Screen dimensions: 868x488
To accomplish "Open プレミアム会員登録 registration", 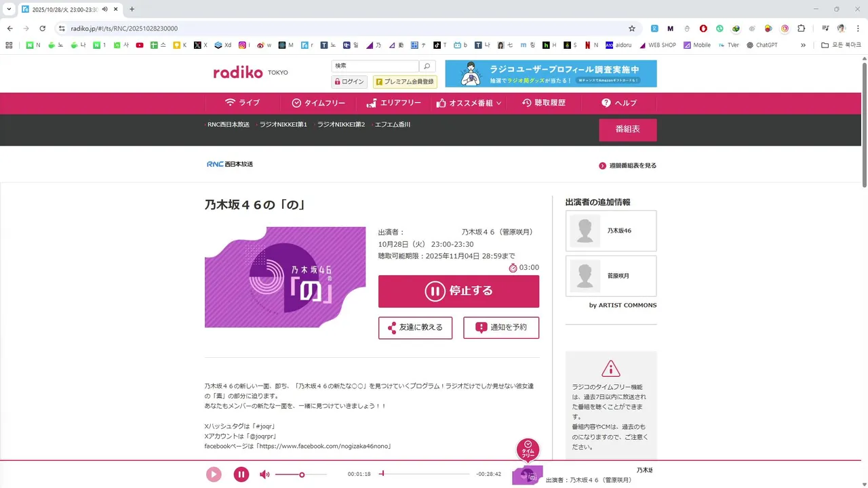I will tap(405, 82).
